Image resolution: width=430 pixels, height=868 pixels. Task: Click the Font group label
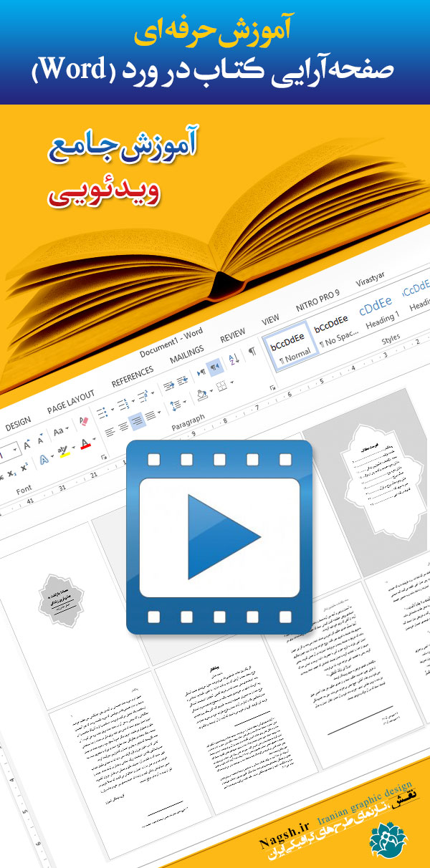click(24, 490)
